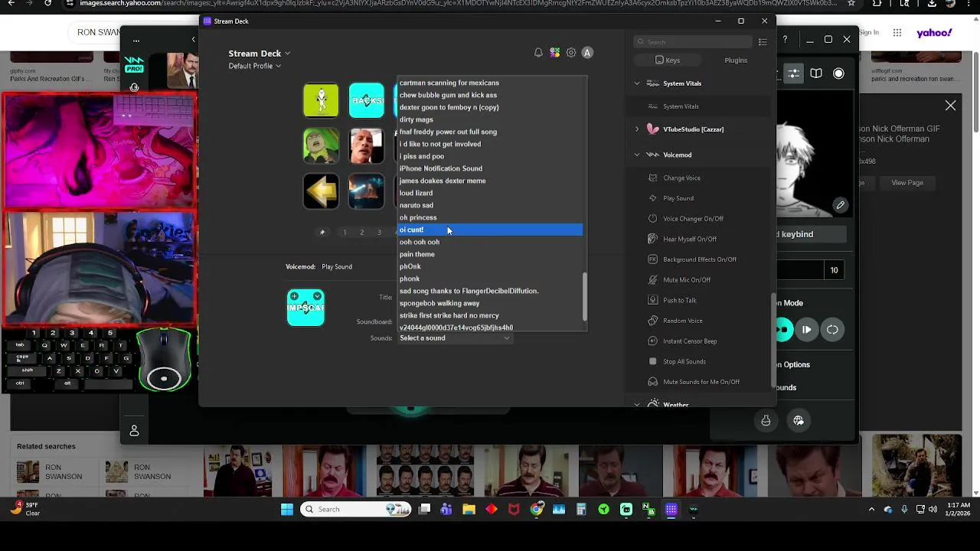Viewport: 980px width, 551px height.
Task: Click the pin icon left of page numbers
Action: 322,232
